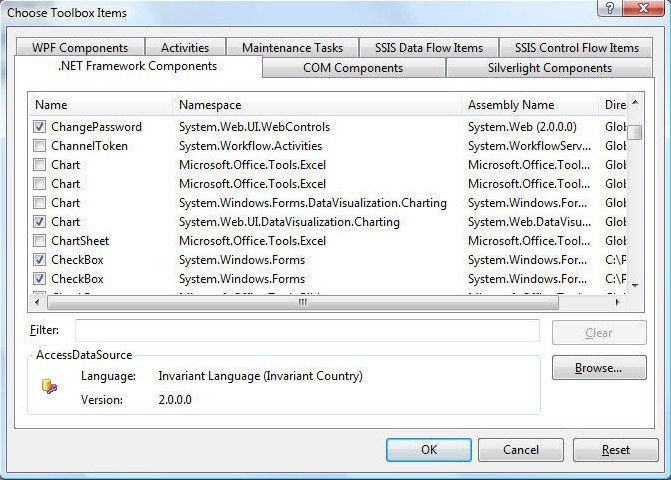The width and height of the screenshot is (671, 480).
Task: Click the Cancel button
Action: (521, 450)
